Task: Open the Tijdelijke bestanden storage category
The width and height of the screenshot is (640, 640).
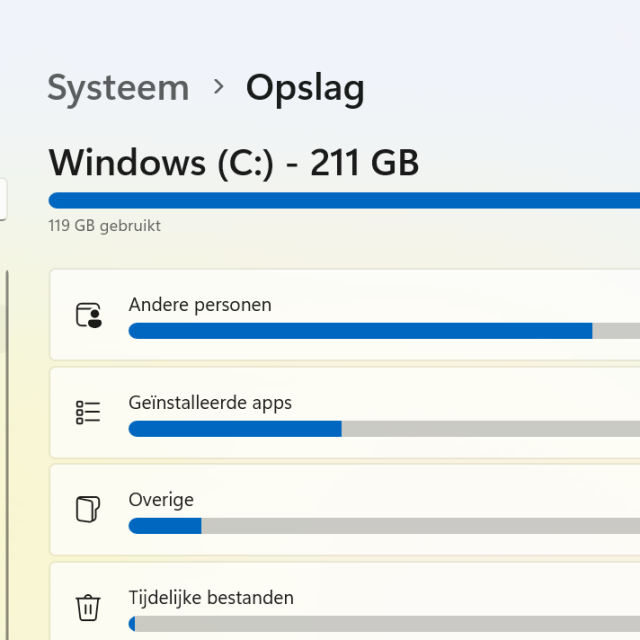Action: [x=345, y=601]
